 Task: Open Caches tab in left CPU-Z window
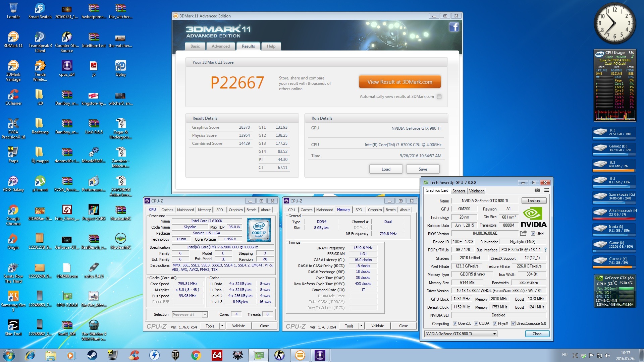click(x=167, y=210)
